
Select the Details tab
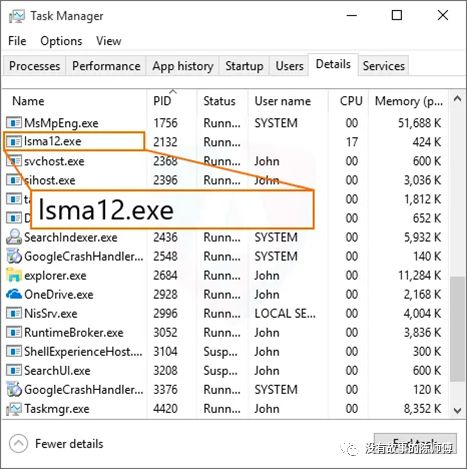(x=333, y=64)
